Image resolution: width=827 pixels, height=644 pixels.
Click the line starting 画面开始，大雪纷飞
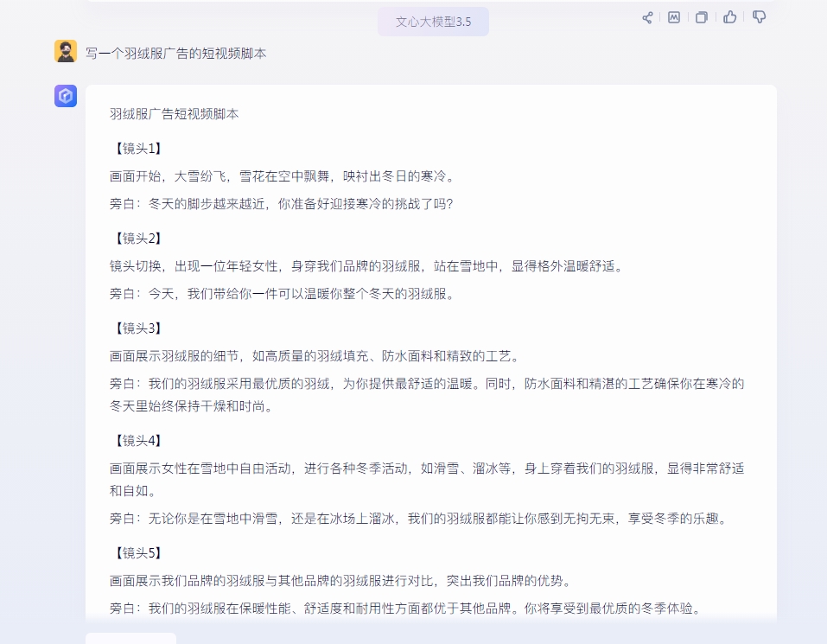283,176
